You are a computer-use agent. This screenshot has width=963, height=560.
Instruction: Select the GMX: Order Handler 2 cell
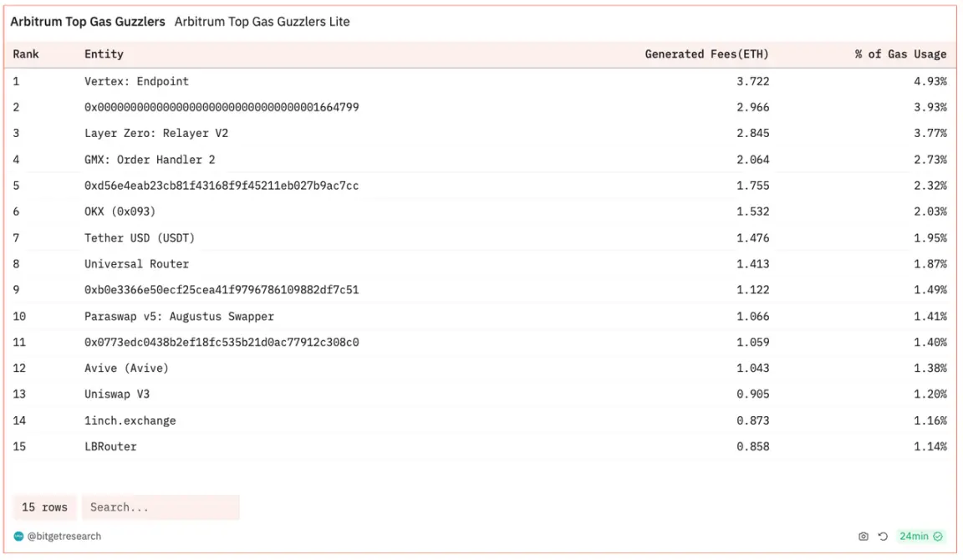pyautogui.click(x=150, y=160)
